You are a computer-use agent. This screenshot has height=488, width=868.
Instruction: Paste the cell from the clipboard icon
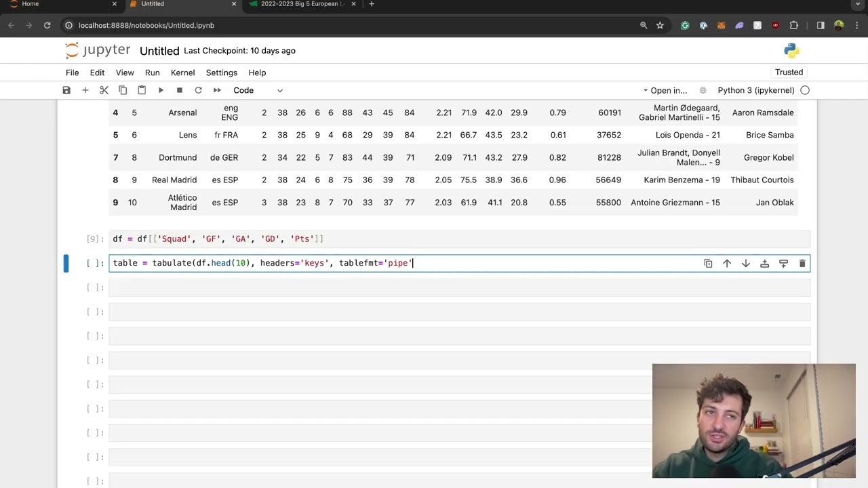[x=142, y=90]
